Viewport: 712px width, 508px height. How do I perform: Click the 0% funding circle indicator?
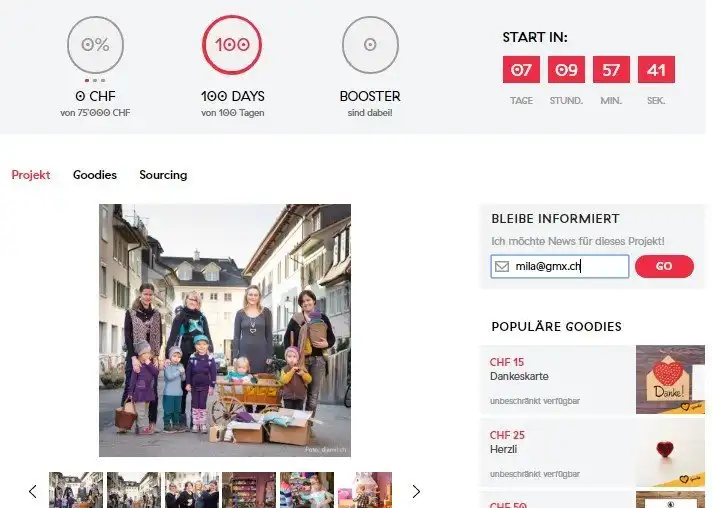pyautogui.click(x=95, y=45)
